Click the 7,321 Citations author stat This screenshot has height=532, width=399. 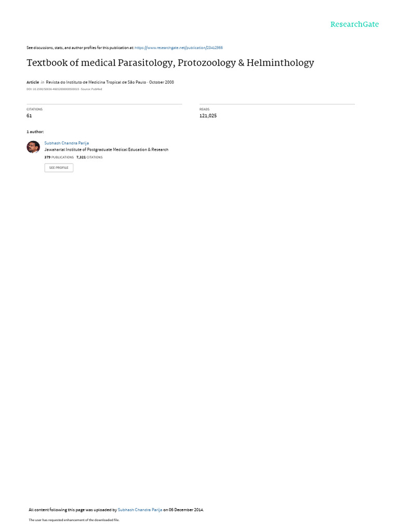pos(89,157)
